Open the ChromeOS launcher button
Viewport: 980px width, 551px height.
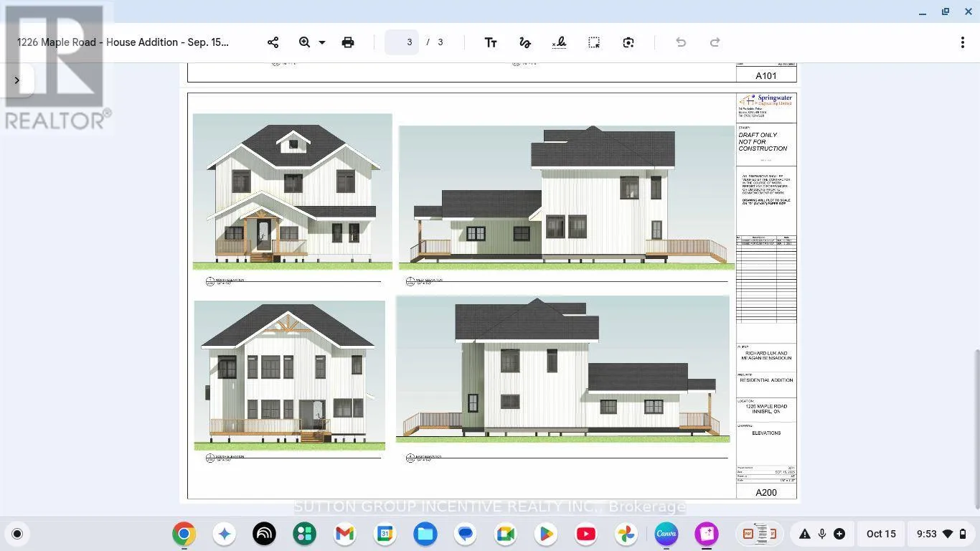pos(17,534)
